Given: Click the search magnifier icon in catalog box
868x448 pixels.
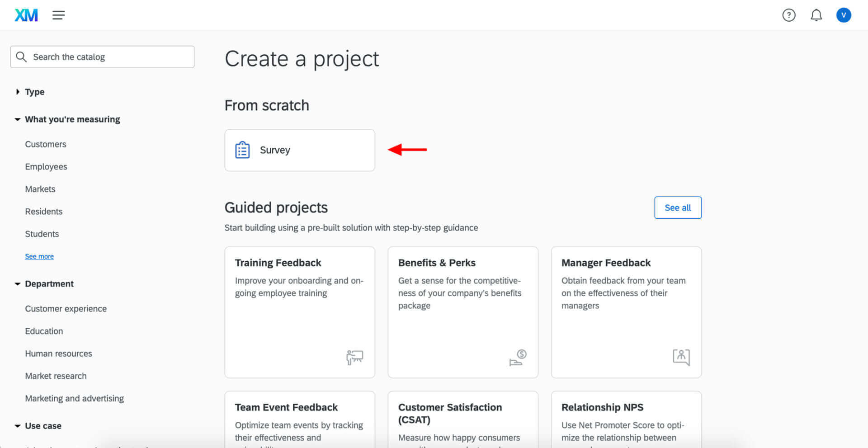Looking at the screenshot, I should (21, 57).
